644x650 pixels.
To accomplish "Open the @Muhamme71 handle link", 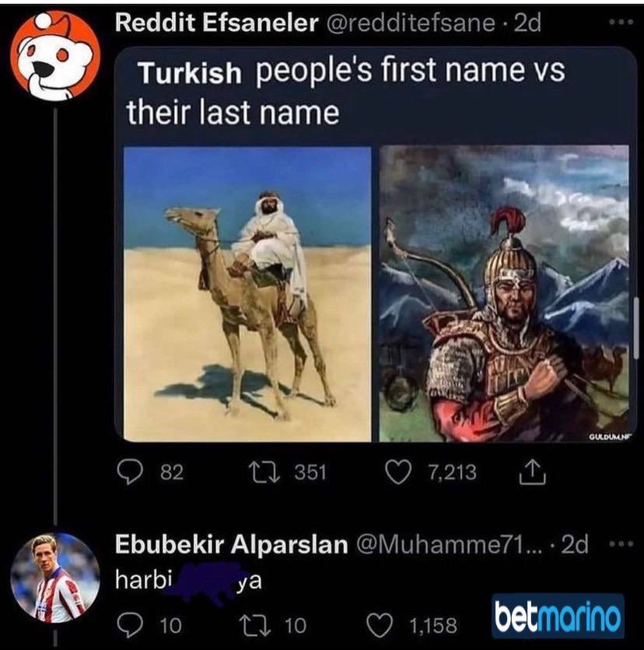I will (449, 545).
